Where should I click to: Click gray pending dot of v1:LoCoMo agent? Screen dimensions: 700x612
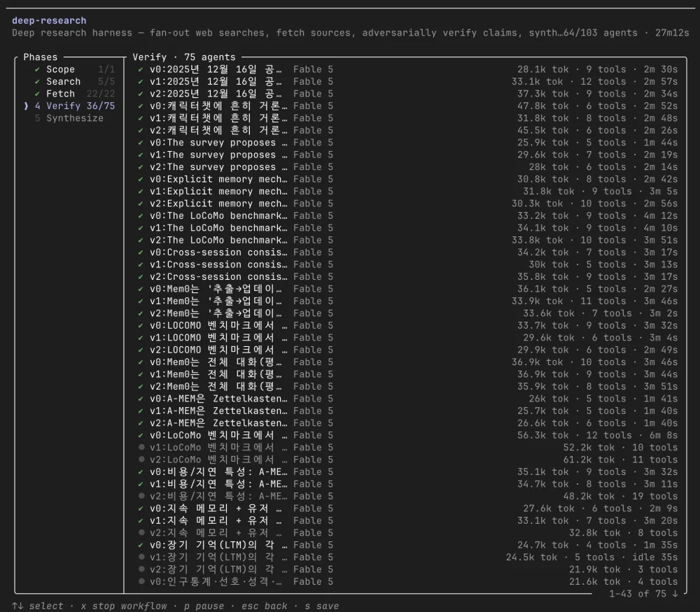pyautogui.click(x=141, y=448)
